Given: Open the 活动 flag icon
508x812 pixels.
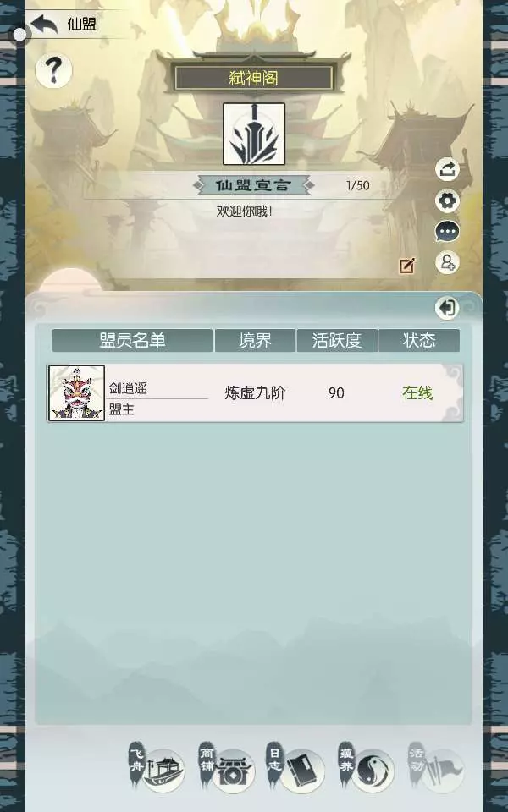Looking at the screenshot, I should click(x=436, y=771).
